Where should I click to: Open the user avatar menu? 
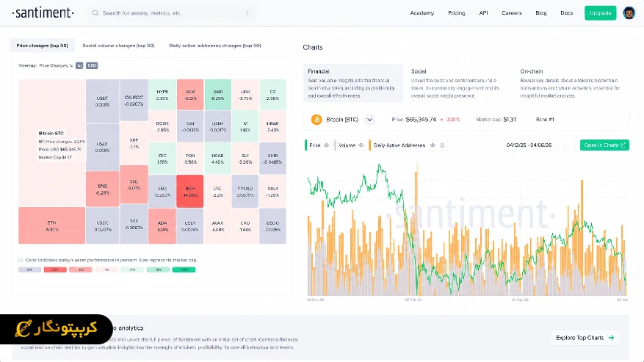coord(629,12)
